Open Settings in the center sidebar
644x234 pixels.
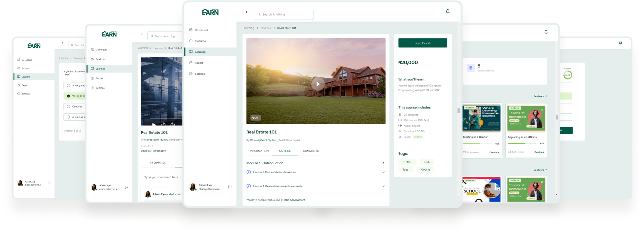click(200, 74)
